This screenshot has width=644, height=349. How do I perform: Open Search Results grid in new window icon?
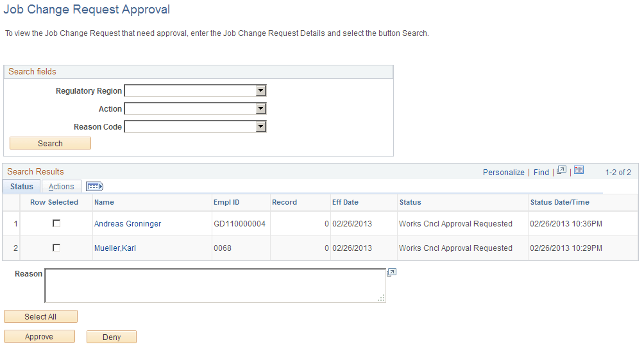click(561, 170)
